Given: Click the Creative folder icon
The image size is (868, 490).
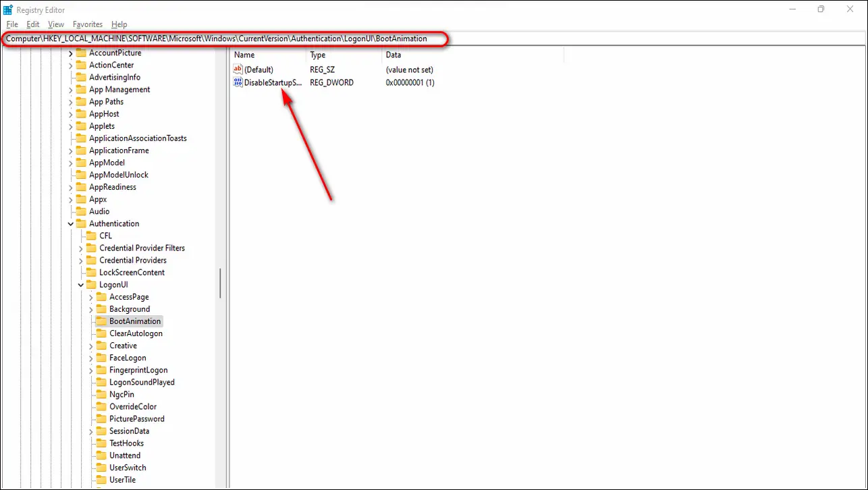Looking at the screenshot, I should pyautogui.click(x=101, y=346).
